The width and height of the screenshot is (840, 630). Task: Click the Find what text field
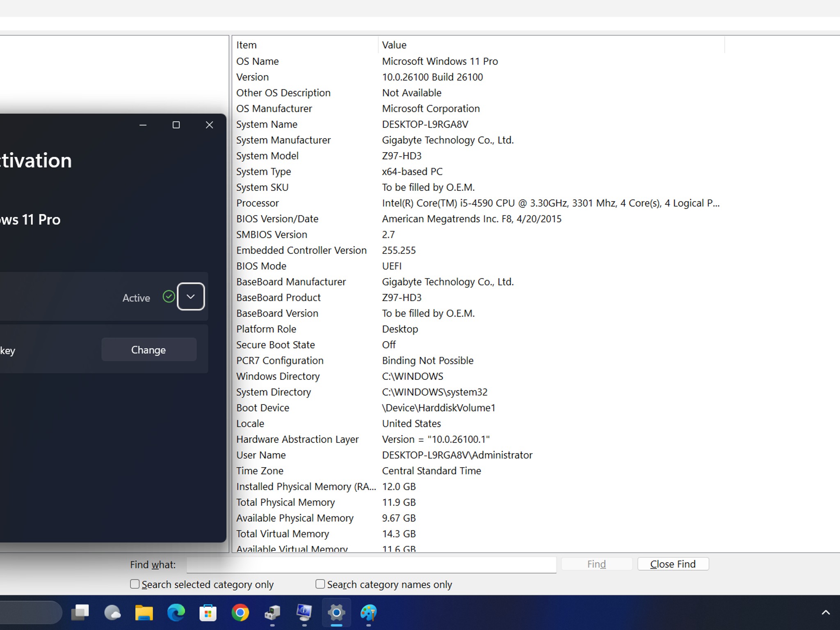(x=371, y=565)
